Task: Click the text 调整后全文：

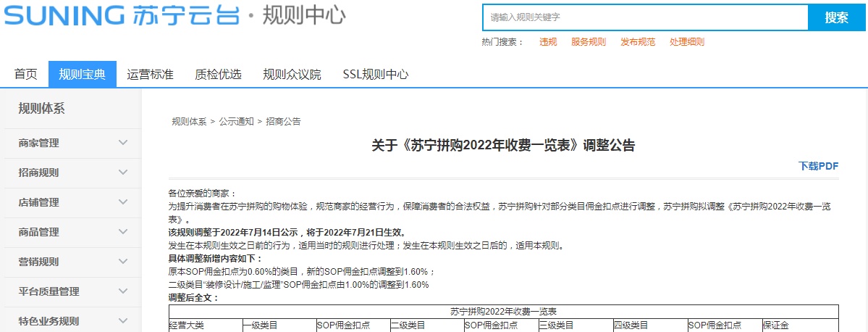Action: click(193, 298)
